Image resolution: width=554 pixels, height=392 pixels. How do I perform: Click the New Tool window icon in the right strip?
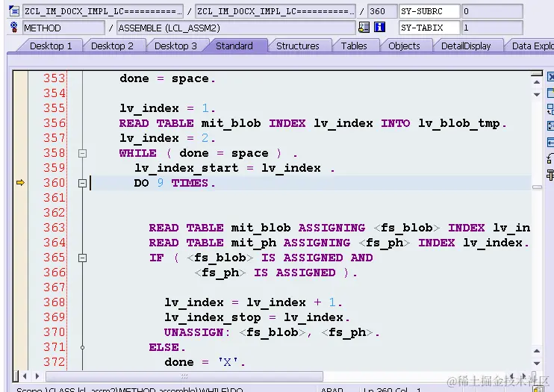tap(550, 93)
